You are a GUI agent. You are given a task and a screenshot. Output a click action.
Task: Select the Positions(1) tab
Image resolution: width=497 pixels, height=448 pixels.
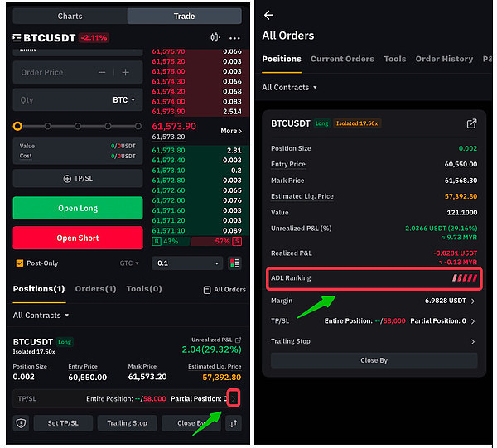tap(39, 289)
